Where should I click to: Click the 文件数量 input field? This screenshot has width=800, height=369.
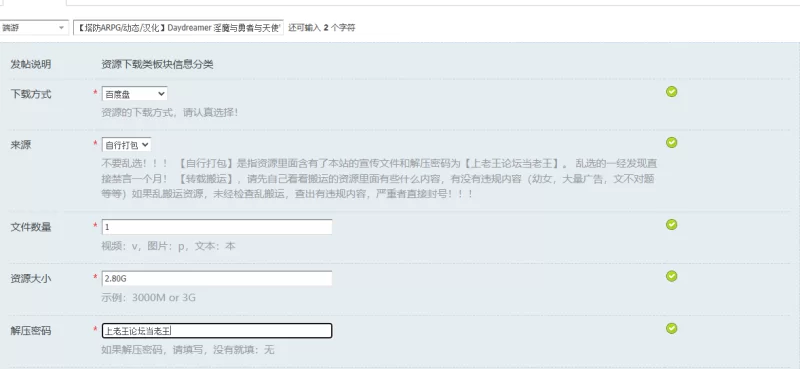point(217,227)
